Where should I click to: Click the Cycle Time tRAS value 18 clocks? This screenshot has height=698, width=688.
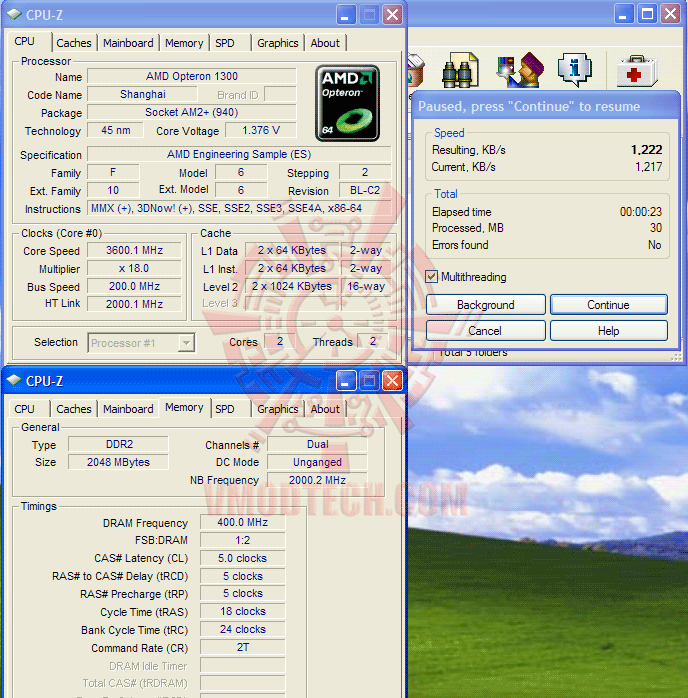pos(243,612)
